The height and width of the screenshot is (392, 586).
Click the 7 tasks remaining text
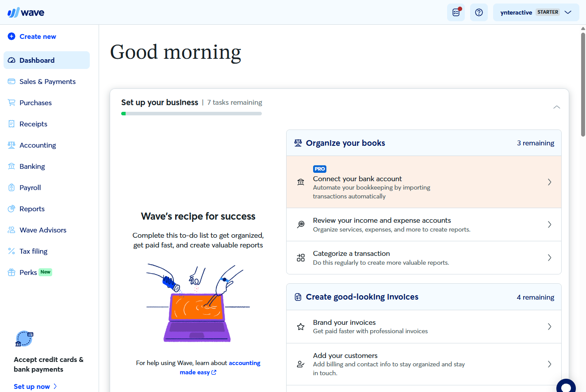[234, 103]
